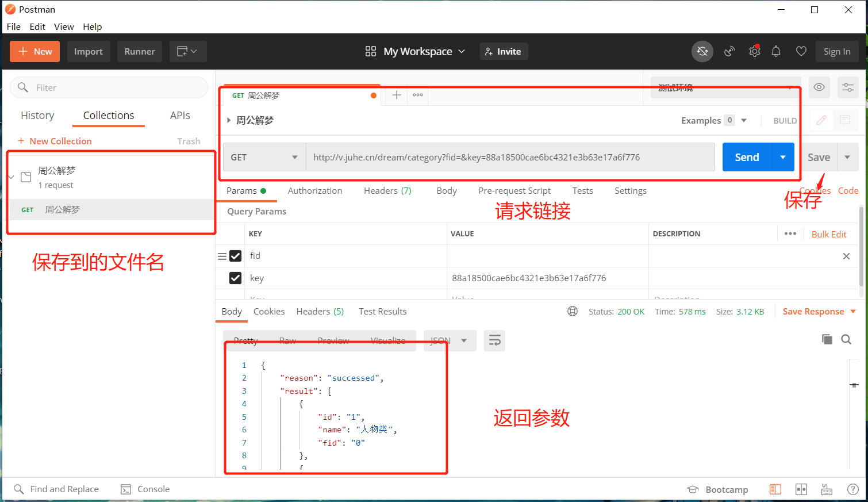Collapse the 周公解梦 collection

click(11, 177)
